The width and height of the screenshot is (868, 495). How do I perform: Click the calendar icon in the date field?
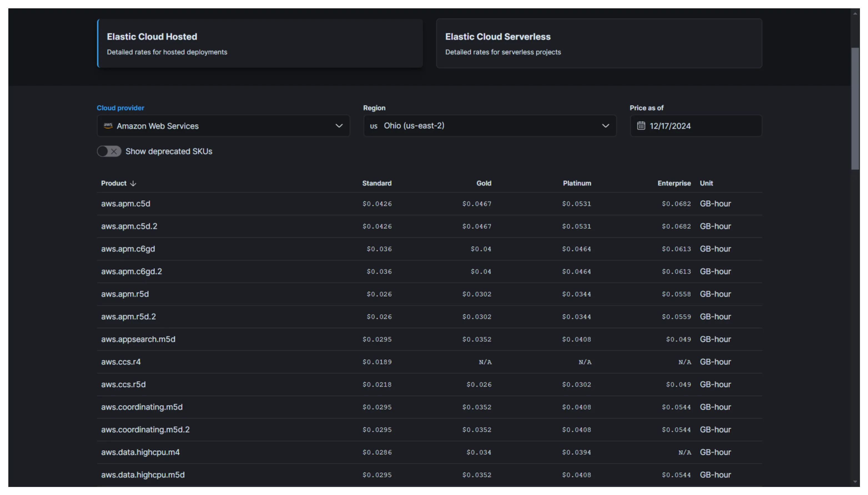tap(641, 126)
